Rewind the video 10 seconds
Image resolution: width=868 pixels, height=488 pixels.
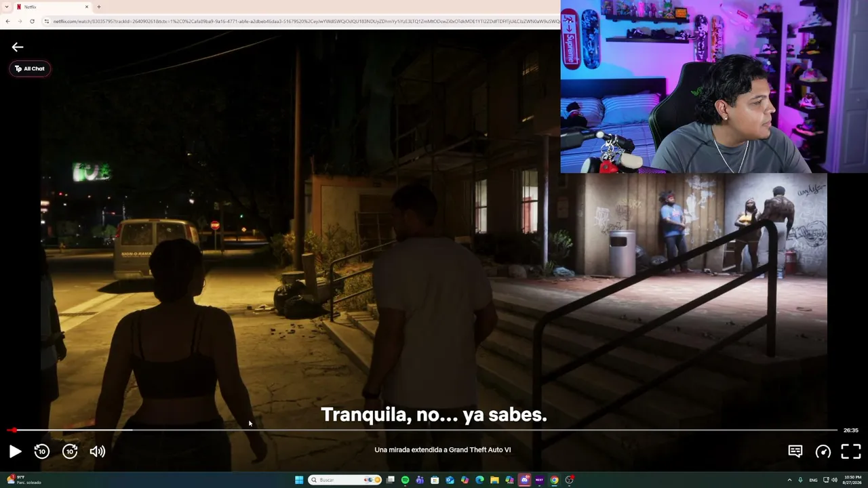pyautogui.click(x=42, y=451)
